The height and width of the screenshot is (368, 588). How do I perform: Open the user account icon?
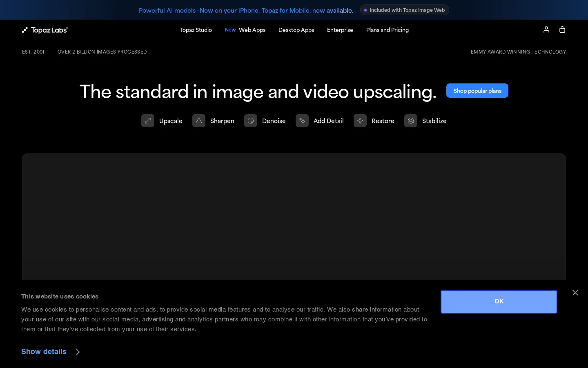(546, 29)
